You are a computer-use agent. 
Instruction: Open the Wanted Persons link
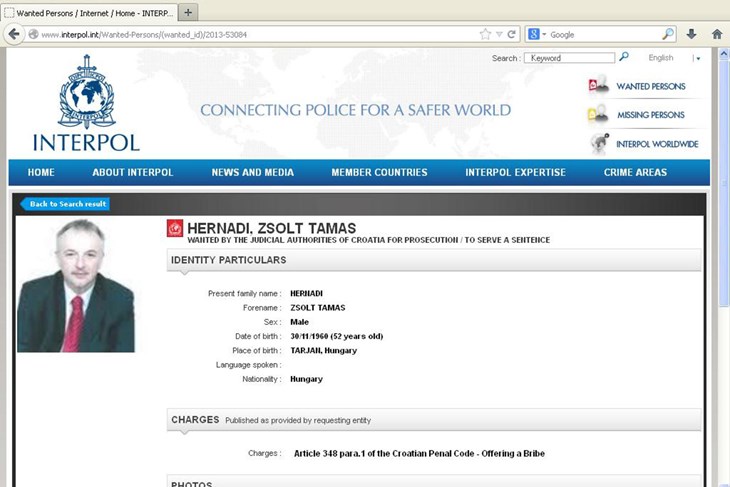click(x=651, y=87)
